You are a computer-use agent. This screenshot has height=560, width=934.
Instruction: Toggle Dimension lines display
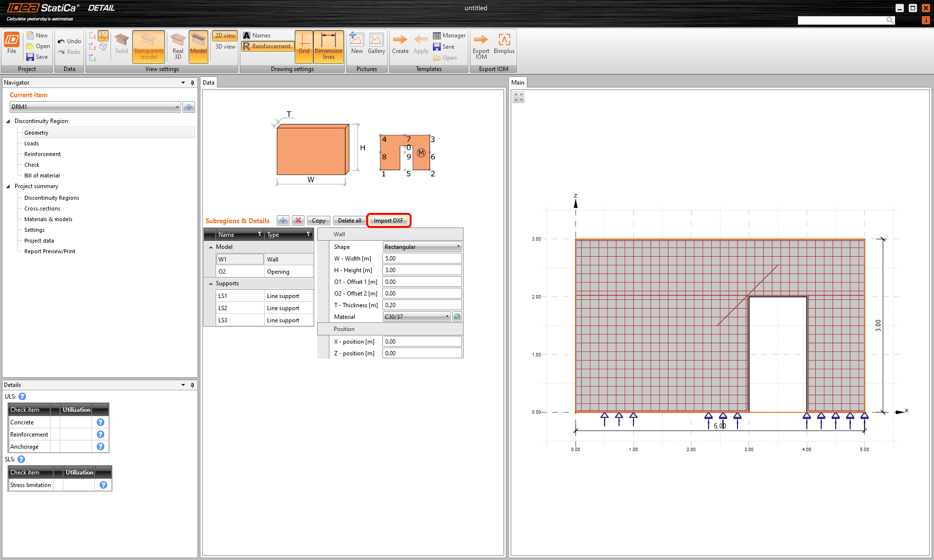coord(328,46)
